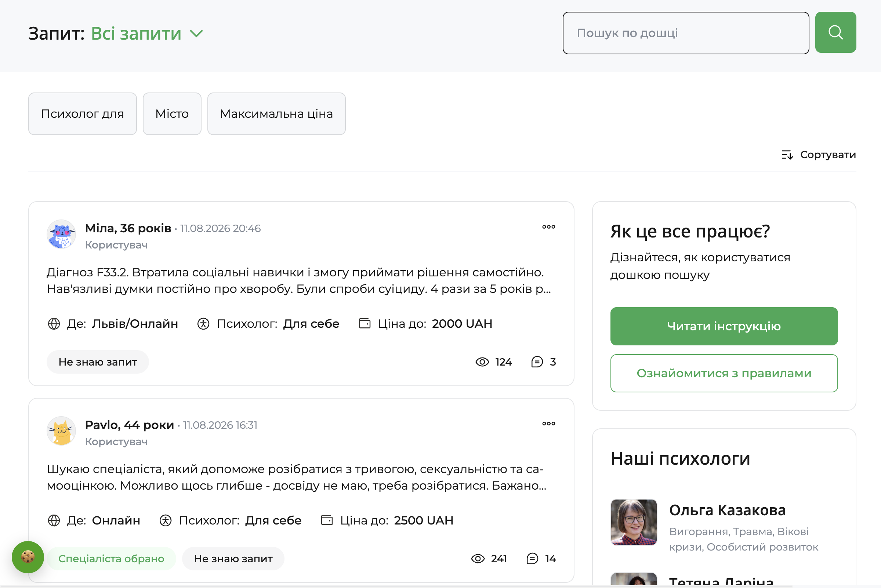Expand the Всі запити dropdown
Viewport: 881px width, 588px height.
pyautogui.click(x=147, y=33)
